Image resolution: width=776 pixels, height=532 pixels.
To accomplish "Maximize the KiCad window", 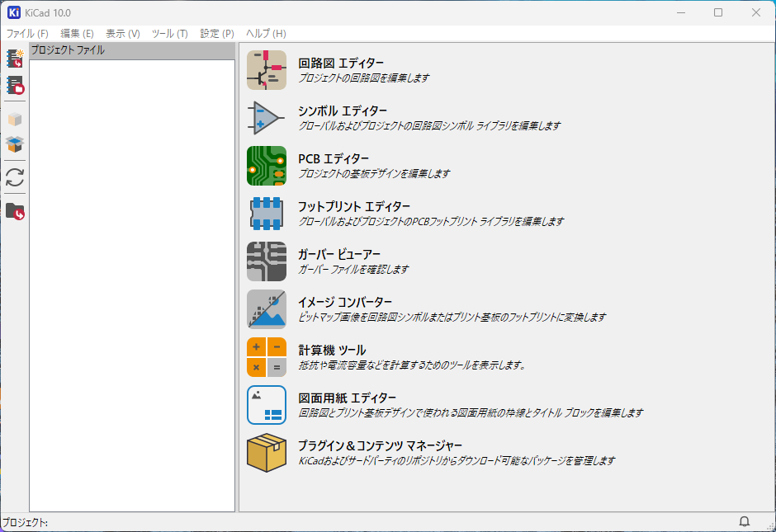I will point(718,12).
